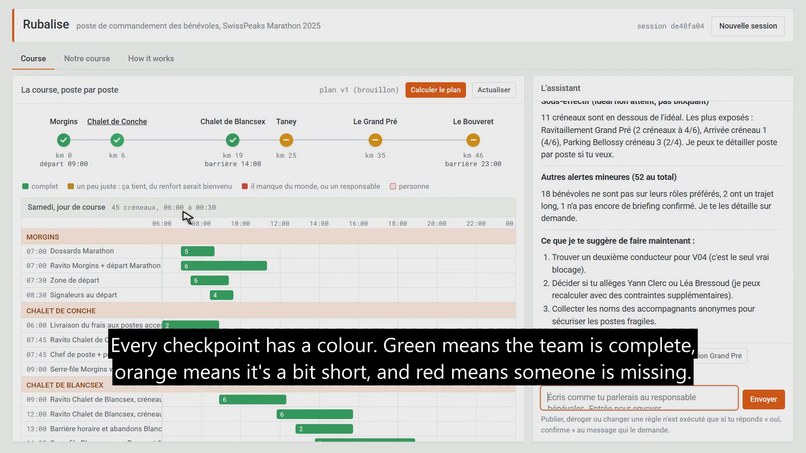
Task: Click the Rubalise app title
Action: click(46, 25)
